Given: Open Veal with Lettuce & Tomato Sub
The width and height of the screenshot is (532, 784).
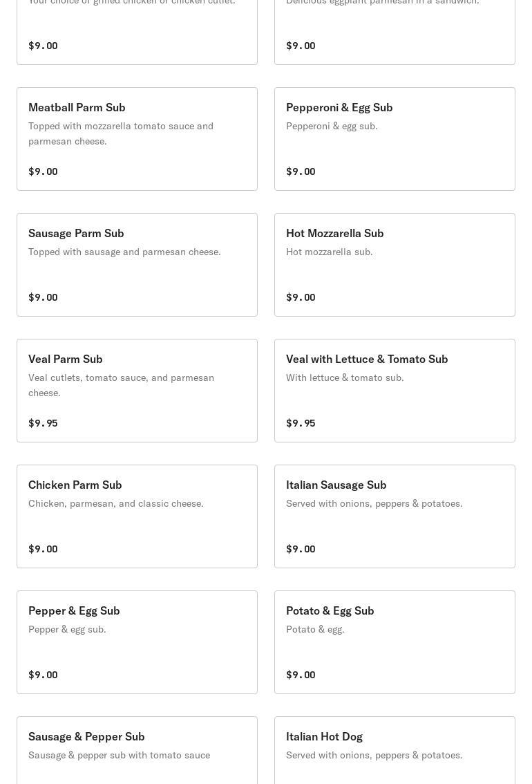Looking at the screenshot, I should (x=395, y=391).
